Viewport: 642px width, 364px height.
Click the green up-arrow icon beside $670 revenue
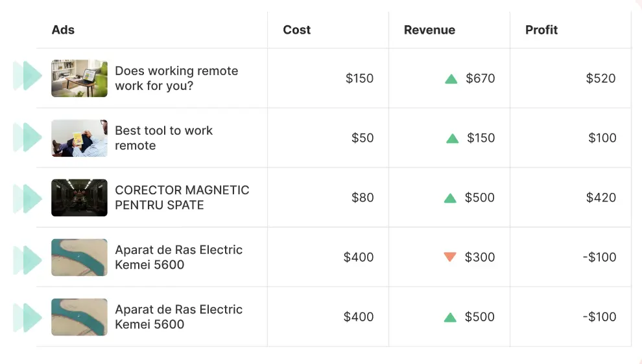(x=451, y=79)
